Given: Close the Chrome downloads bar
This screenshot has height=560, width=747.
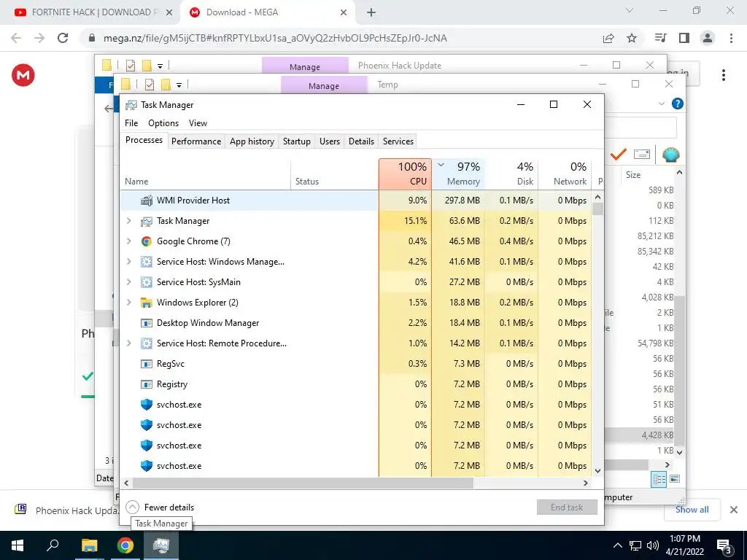Looking at the screenshot, I should [734, 510].
